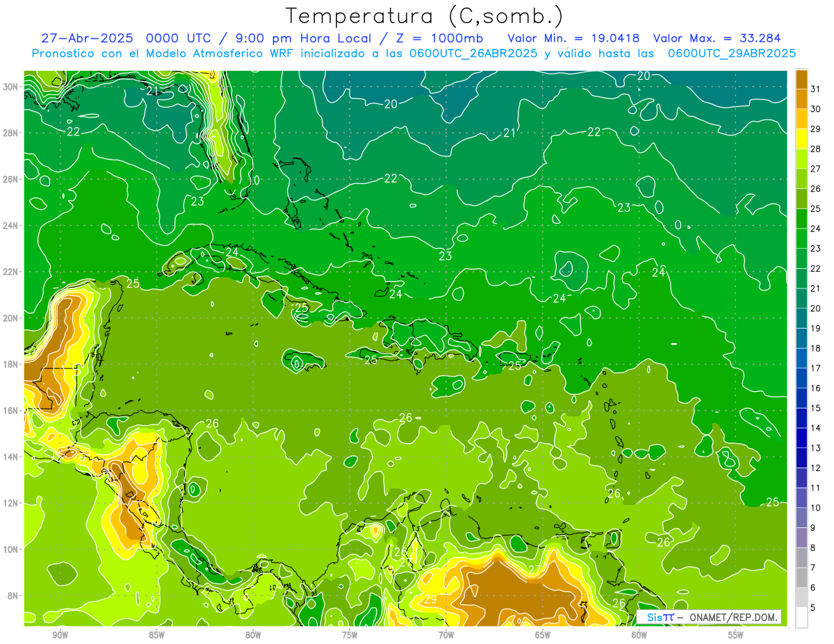
Task: Pick the gray legend swatch between 7 and 8
Action: pos(801,557)
